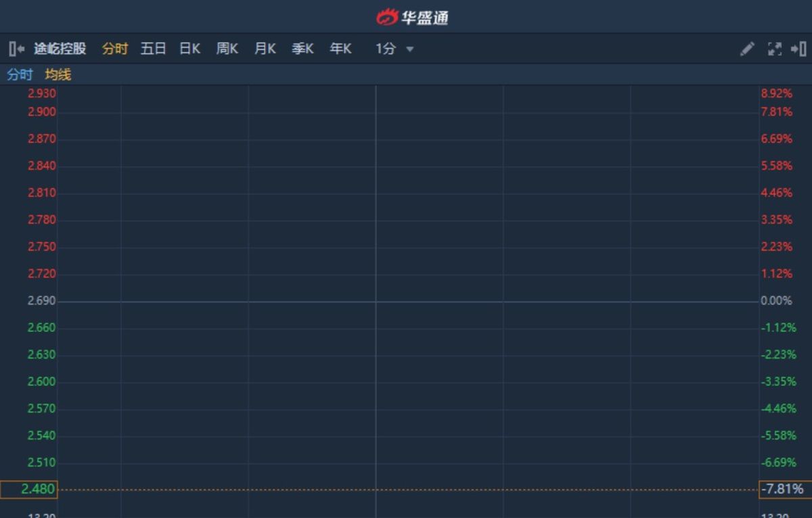Image resolution: width=812 pixels, height=518 pixels.
Task: Click the 2.720 price axis label
Action: pos(42,274)
